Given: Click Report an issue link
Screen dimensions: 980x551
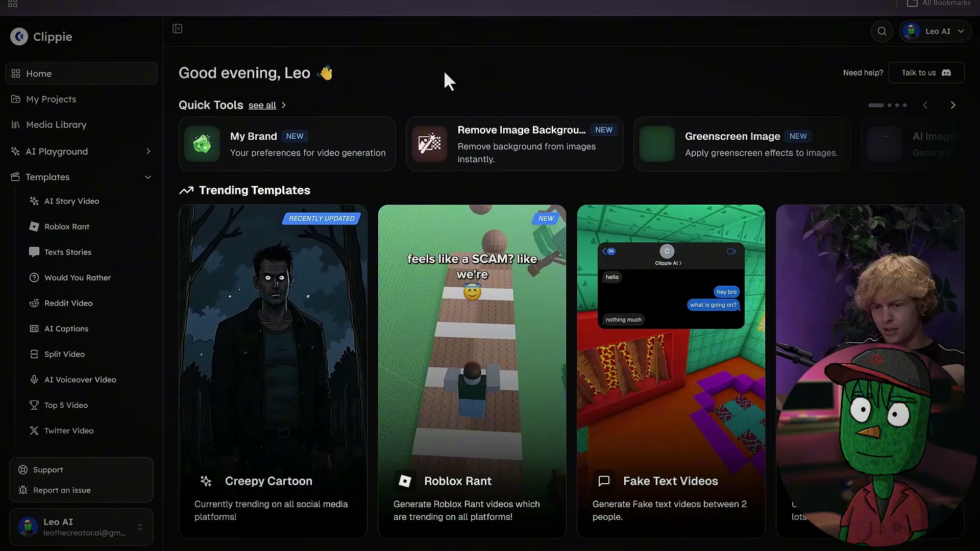Looking at the screenshot, I should point(62,490).
